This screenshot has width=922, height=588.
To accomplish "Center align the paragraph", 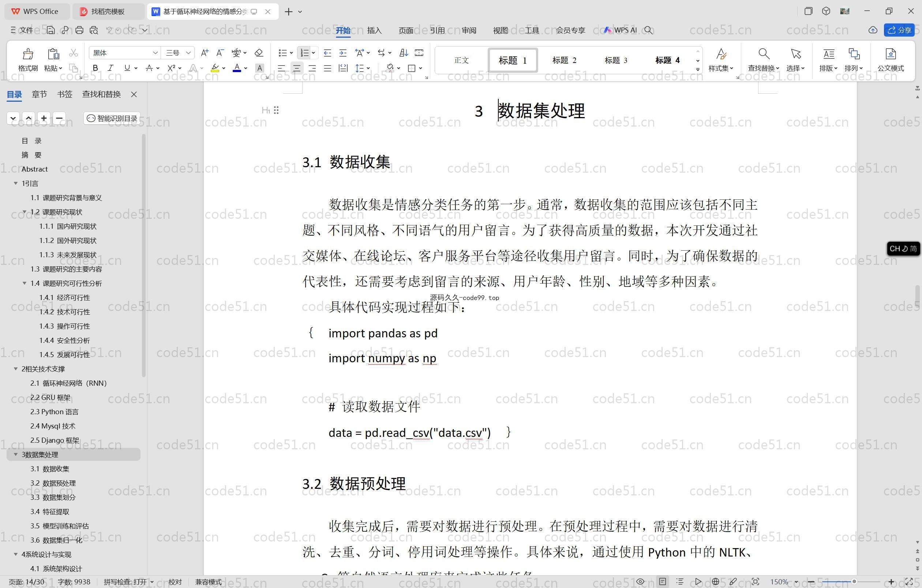I will [x=297, y=68].
